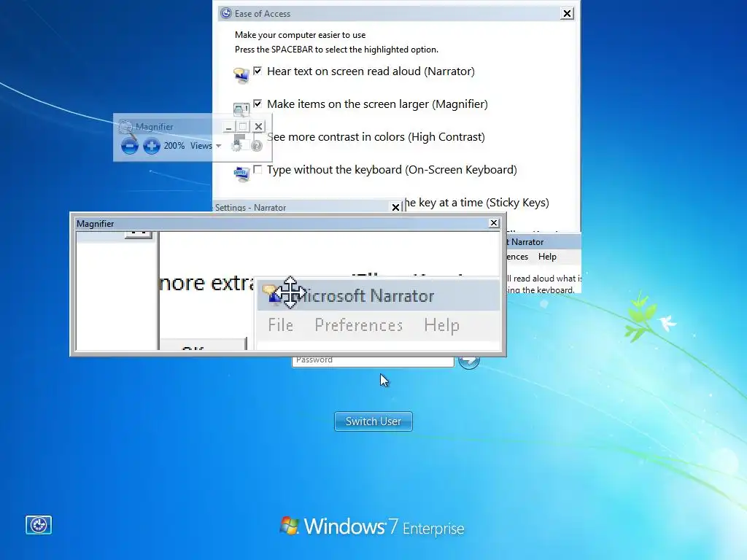This screenshot has width=747, height=560.
Task: Click the arrow submit button beside Password
Action: [469, 362]
